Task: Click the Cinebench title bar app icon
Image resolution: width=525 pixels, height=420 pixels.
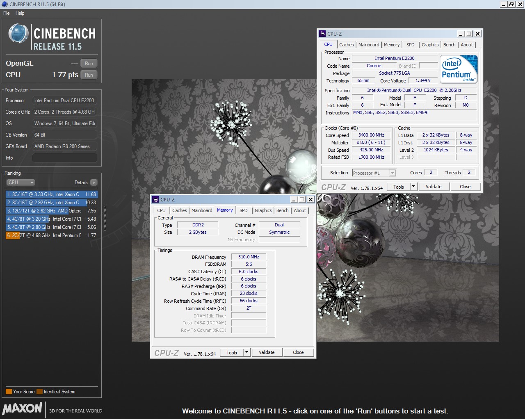Action: pyautogui.click(x=5, y=4)
